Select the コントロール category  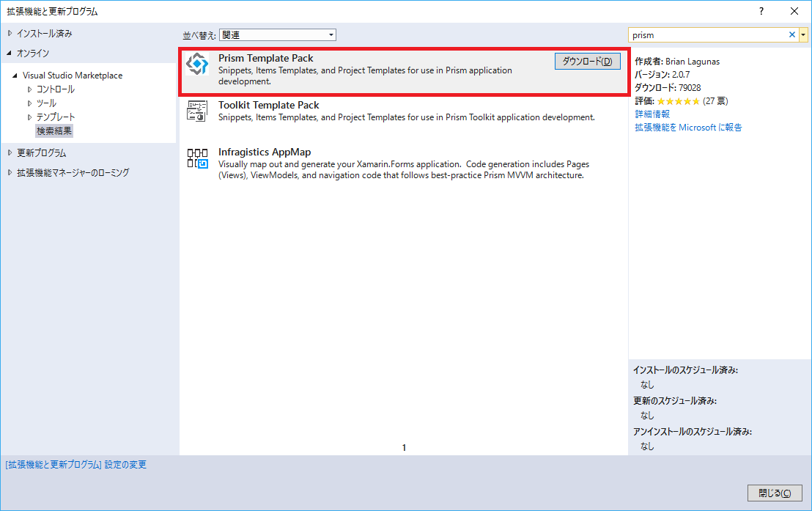point(56,89)
